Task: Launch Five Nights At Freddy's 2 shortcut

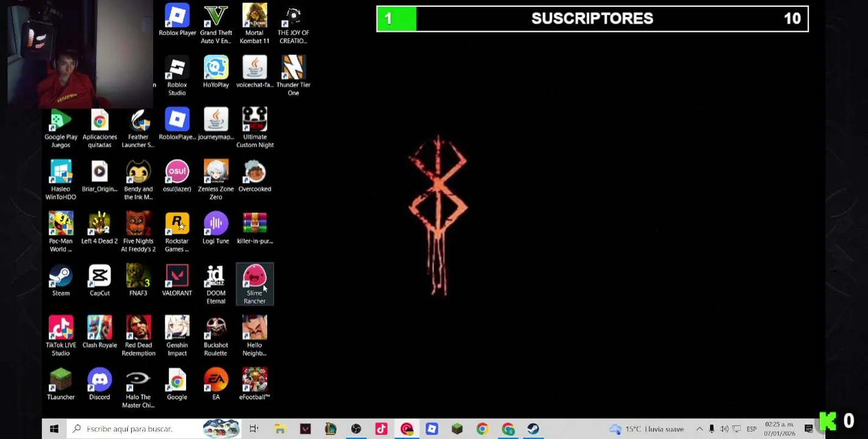Action: (x=139, y=232)
